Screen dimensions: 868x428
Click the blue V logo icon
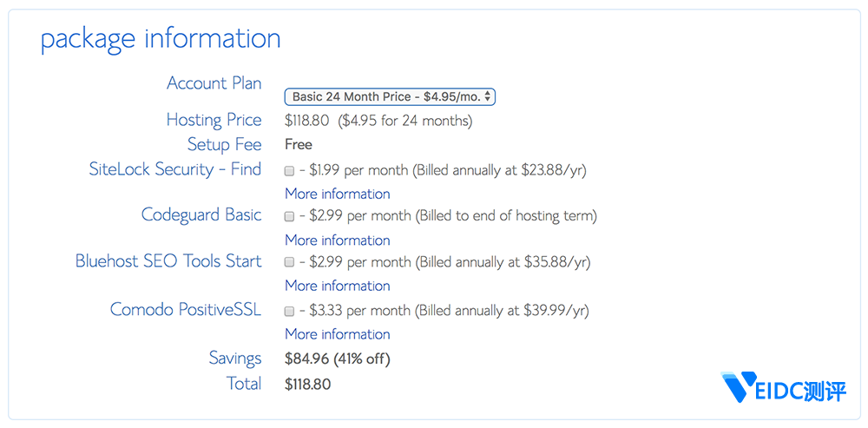(735, 387)
